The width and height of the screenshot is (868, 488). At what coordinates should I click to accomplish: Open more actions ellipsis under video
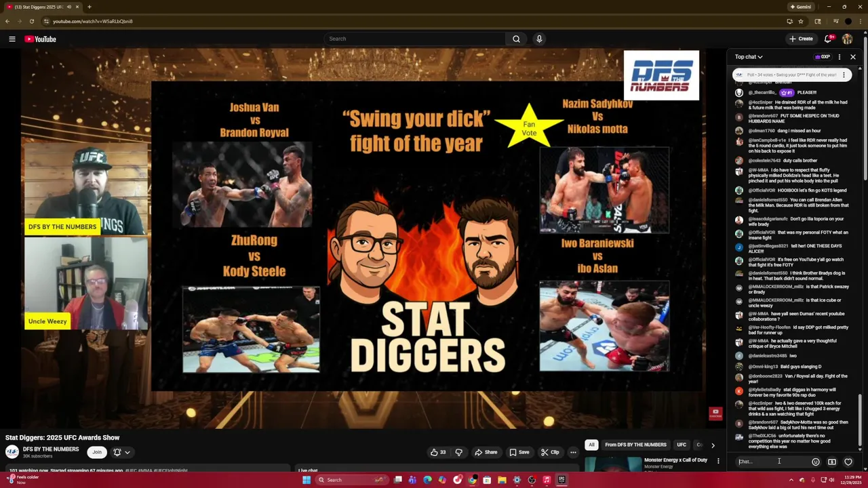(x=573, y=452)
